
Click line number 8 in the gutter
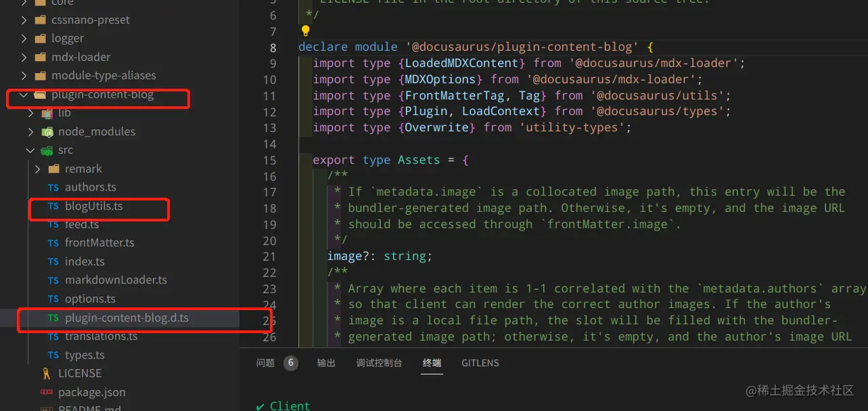273,47
